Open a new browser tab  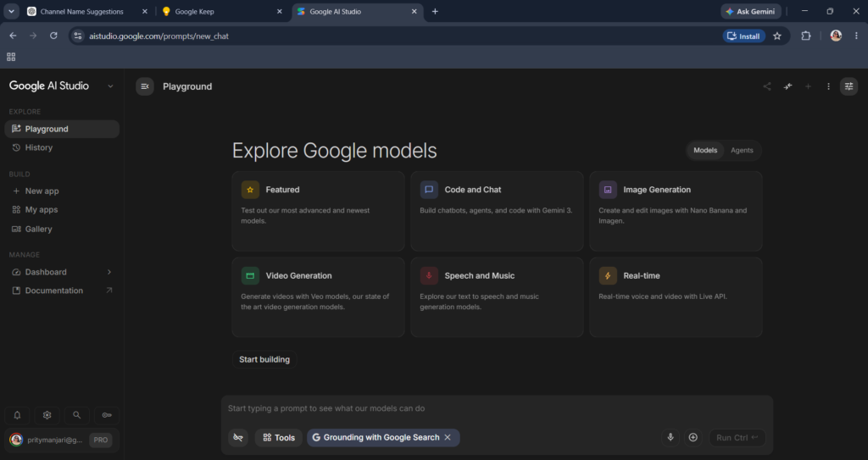click(x=435, y=12)
